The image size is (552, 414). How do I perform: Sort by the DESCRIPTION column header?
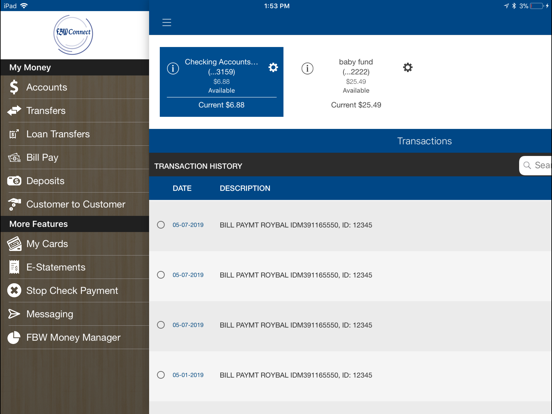(245, 188)
